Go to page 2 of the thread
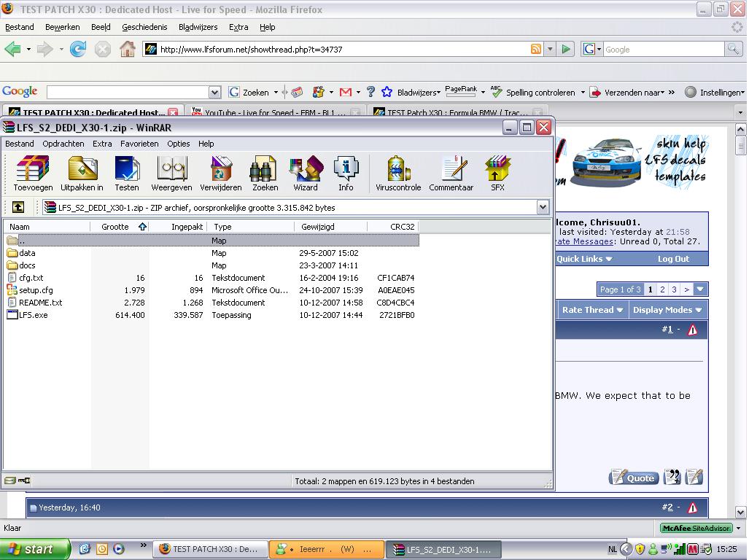This screenshot has width=749, height=560. [662, 289]
